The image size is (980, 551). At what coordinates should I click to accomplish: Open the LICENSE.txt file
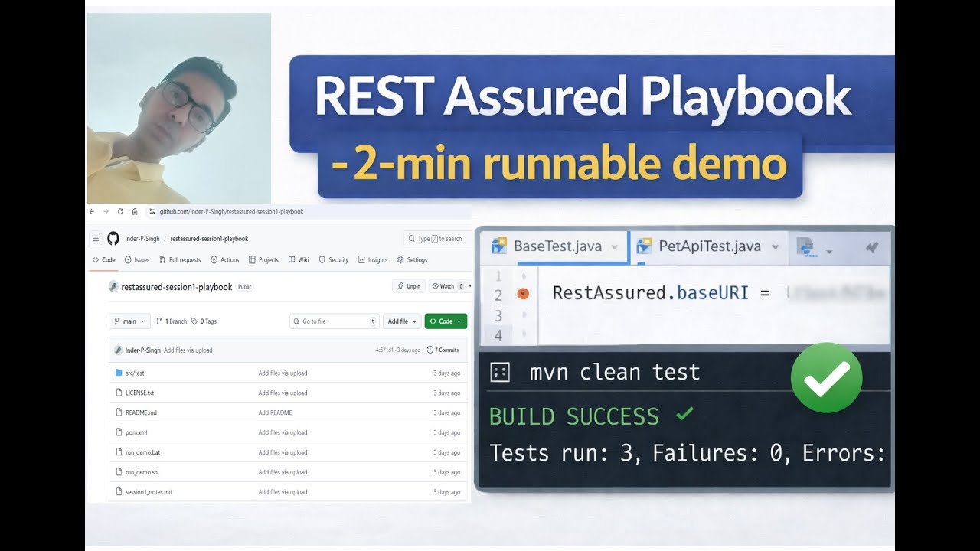[140, 393]
